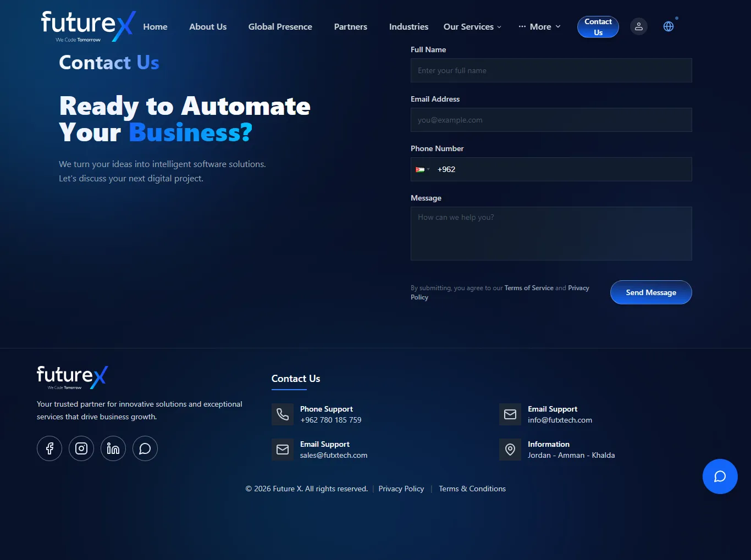The image size is (751, 560).
Task: Click the sales@futxtech.com email address
Action: point(334,455)
